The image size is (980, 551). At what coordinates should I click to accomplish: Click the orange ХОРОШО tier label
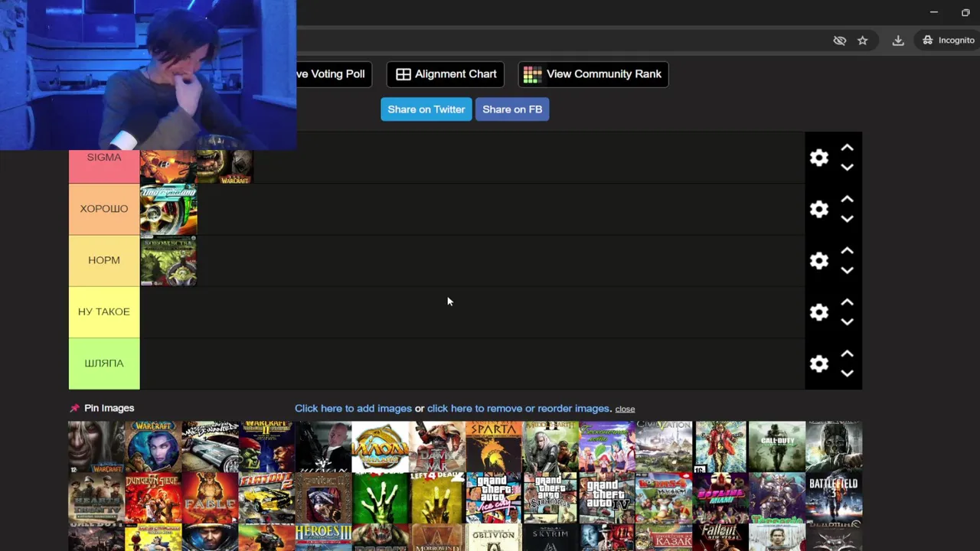[x=104, y=209]
